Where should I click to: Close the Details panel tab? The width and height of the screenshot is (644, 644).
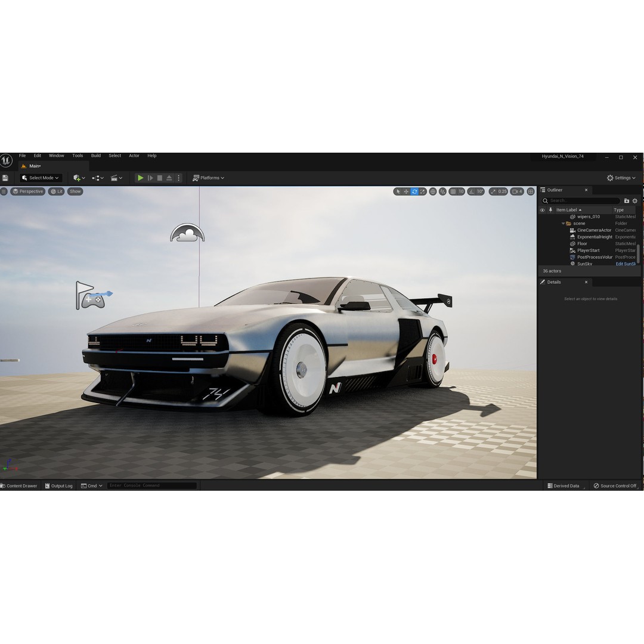[586, 282]
